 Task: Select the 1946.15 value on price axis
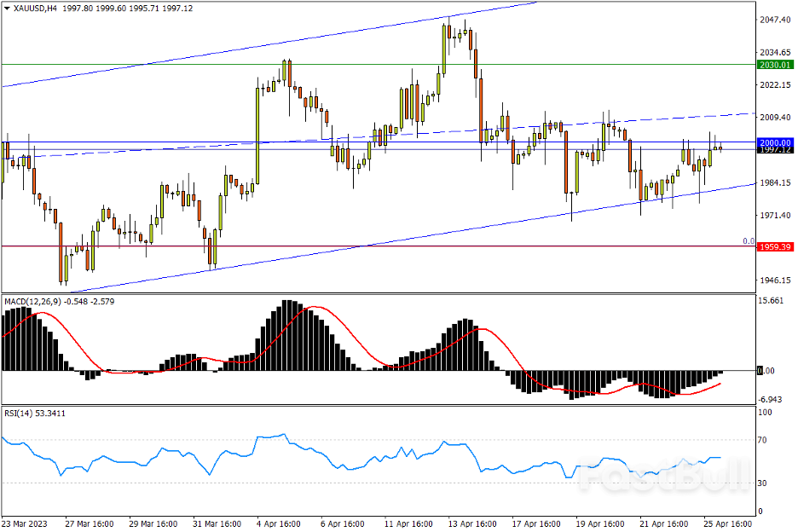776,280
